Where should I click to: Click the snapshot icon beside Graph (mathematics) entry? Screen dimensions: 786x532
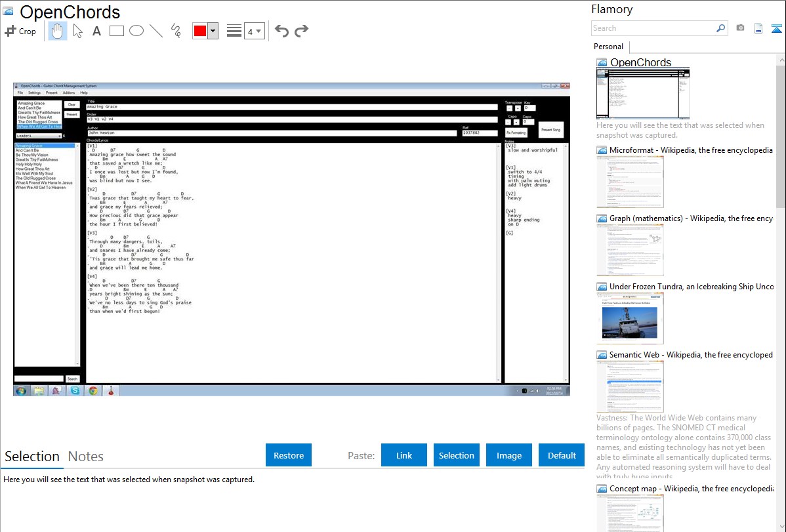(x=602, y=218)
